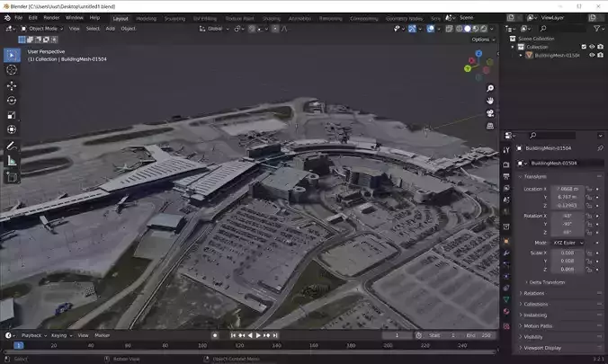Lock Location X value

589,189
